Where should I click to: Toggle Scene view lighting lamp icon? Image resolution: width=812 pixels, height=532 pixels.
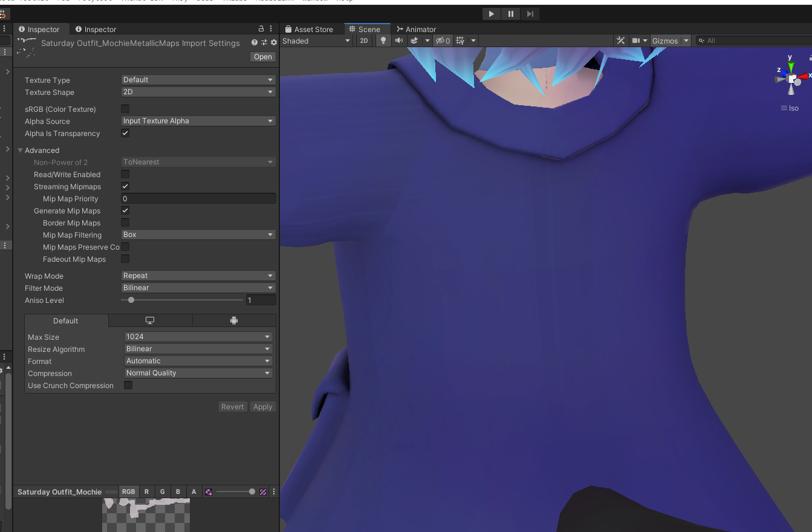tap(383, 41)
